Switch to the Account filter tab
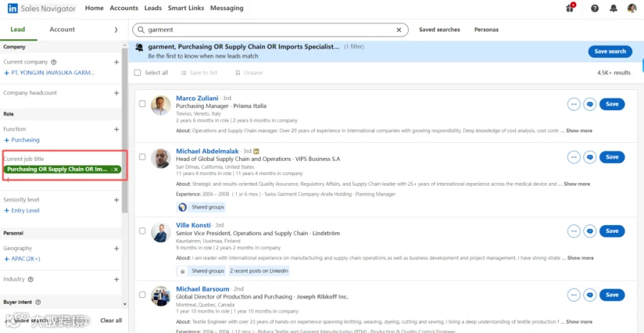644x333 pixels. [x=62, y=29]
